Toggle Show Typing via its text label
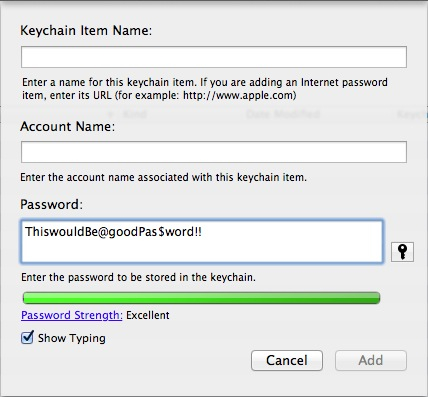 click(72, 338)
